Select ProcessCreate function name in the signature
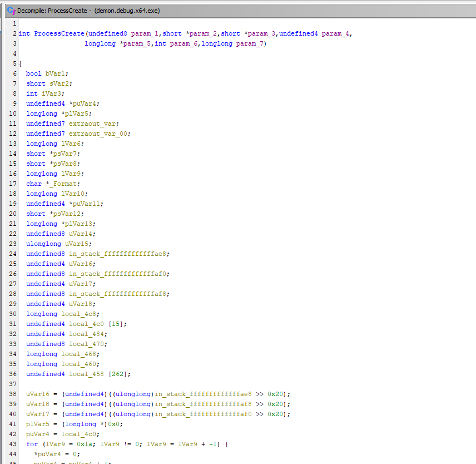 pos(56,33)
